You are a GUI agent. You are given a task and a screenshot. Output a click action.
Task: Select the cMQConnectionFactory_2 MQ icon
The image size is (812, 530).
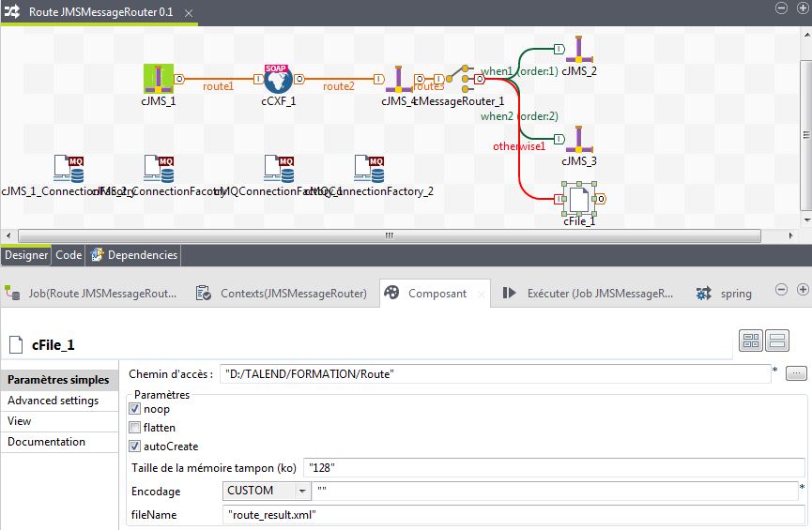tap(369, 169)
